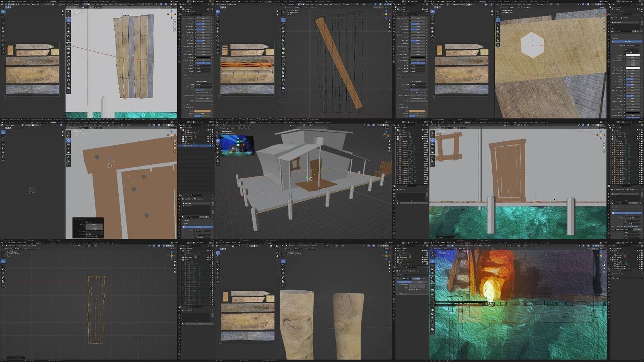Toggle perspective/orthographic in the house-model viewport
Image resolution: width=644 pixels, height=362 pixels.
[x=389, y=151]
